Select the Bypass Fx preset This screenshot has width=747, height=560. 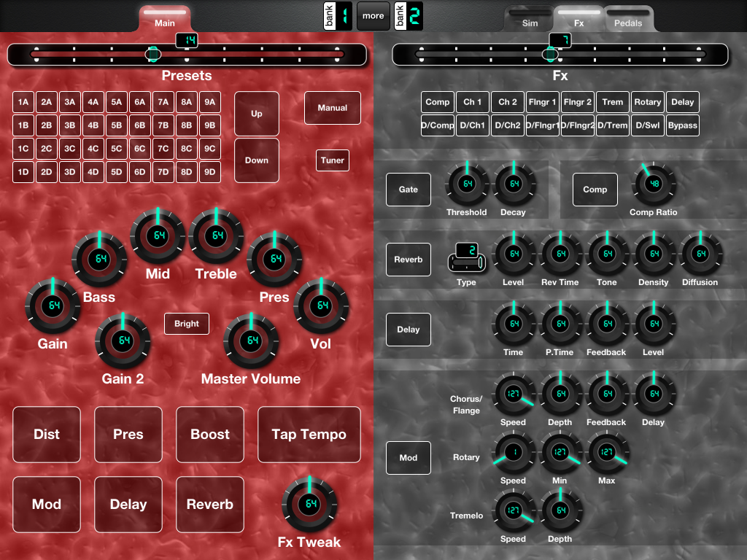pyautogui.click(x=683, y=125)
